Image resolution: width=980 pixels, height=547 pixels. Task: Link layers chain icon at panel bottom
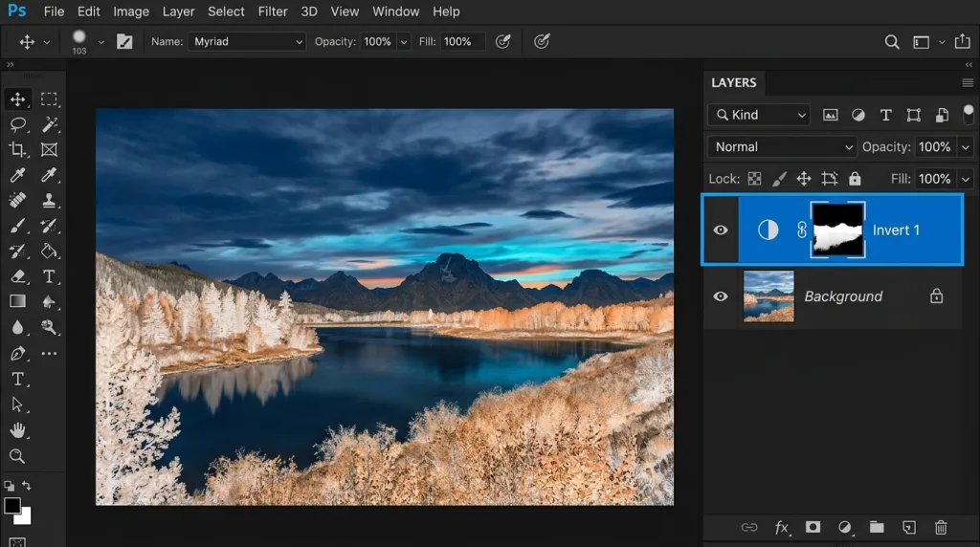coord(749,528)
